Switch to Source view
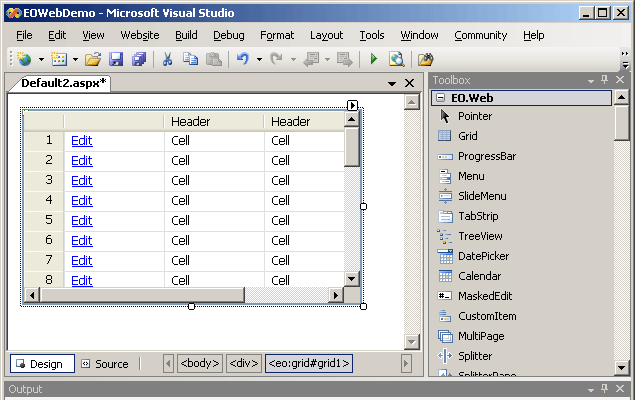Screen dimensions: 635x400 [x=105, y=364]
